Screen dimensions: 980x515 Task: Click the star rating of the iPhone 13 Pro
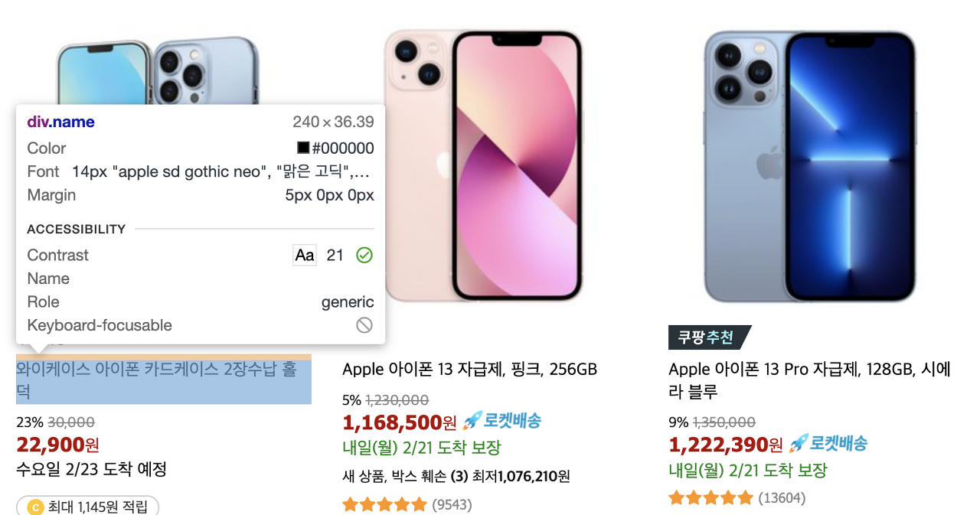pyautogui.click(x=711, y=498)
